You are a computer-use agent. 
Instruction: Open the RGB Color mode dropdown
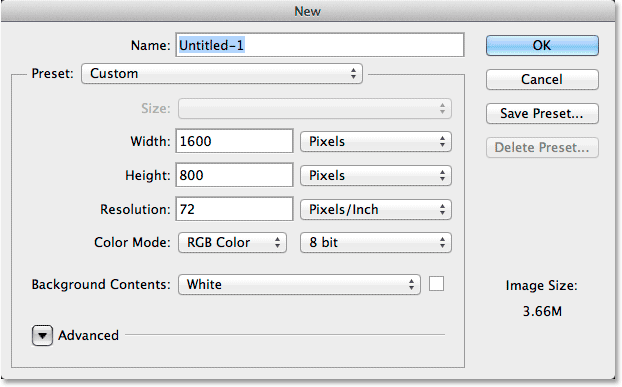(232, 243)
